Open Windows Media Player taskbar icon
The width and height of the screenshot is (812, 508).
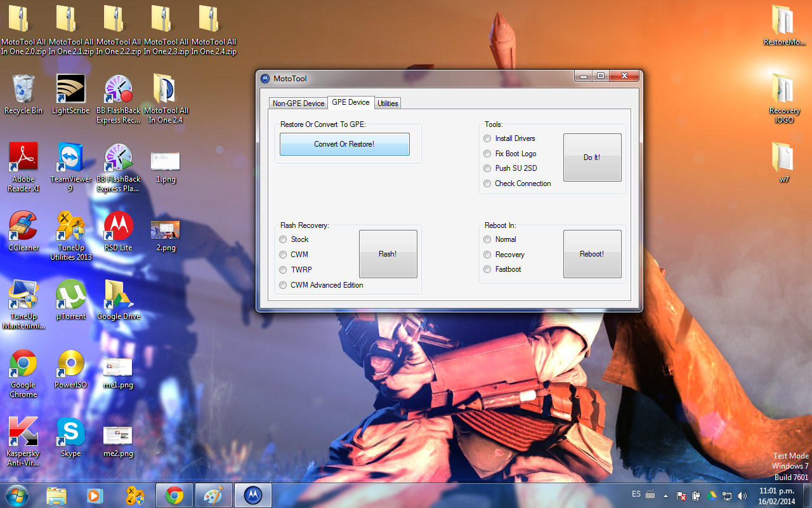click(x=94, y=495)
